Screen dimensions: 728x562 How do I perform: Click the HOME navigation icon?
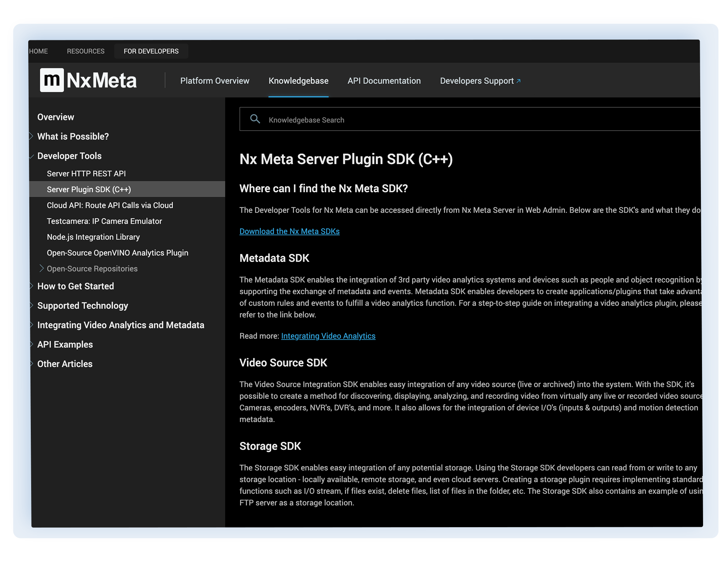coord(38,51)
